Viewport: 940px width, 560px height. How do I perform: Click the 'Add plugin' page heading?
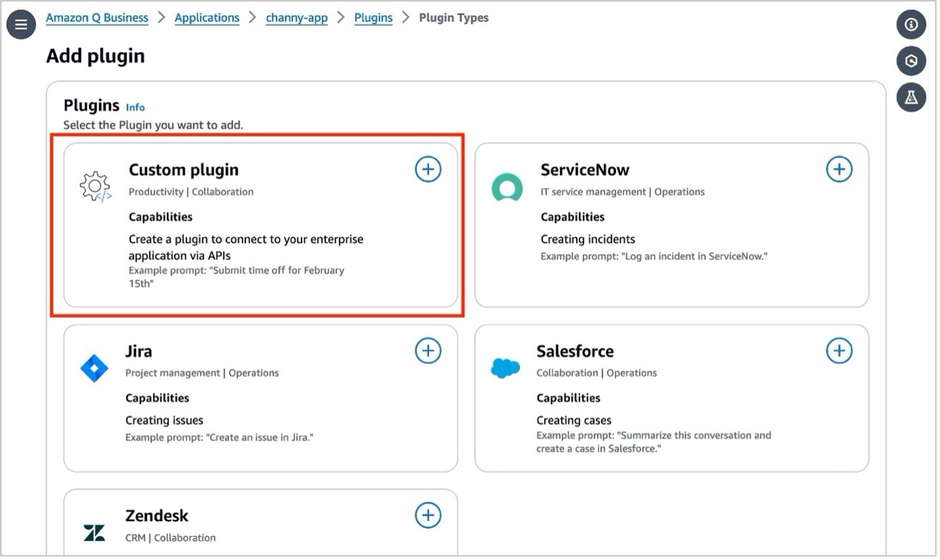(96, 56)
